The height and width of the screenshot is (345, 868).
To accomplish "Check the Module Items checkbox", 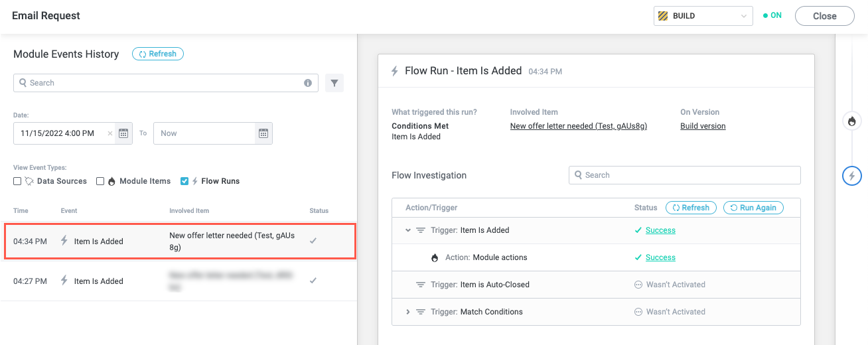I will pos(100,181).
